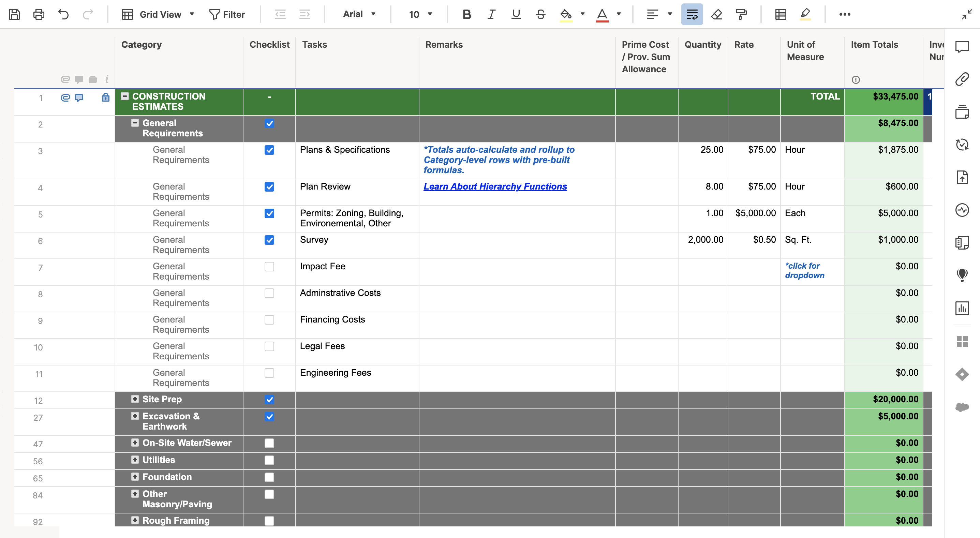Image resolution: width=980 pixels, height=538 pixels.
Task: Collapse the General Requirements section
Action: point(135,122)
